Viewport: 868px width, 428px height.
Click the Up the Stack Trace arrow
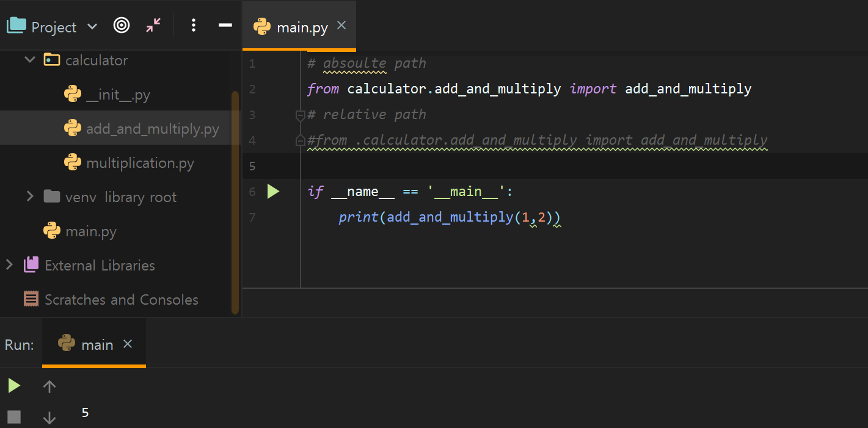point(49,386)
